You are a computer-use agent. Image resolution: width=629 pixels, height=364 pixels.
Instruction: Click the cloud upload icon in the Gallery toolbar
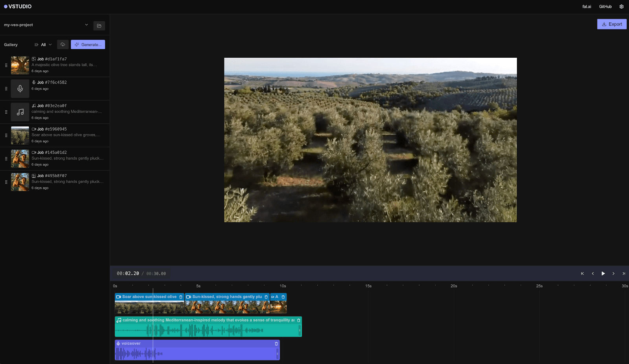(63, 44)
